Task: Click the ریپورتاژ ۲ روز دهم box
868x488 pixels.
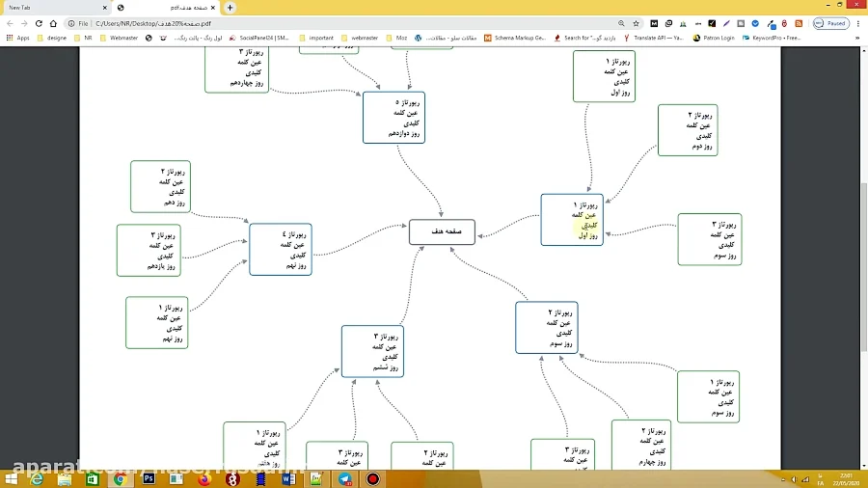Action: coord(160,187)
